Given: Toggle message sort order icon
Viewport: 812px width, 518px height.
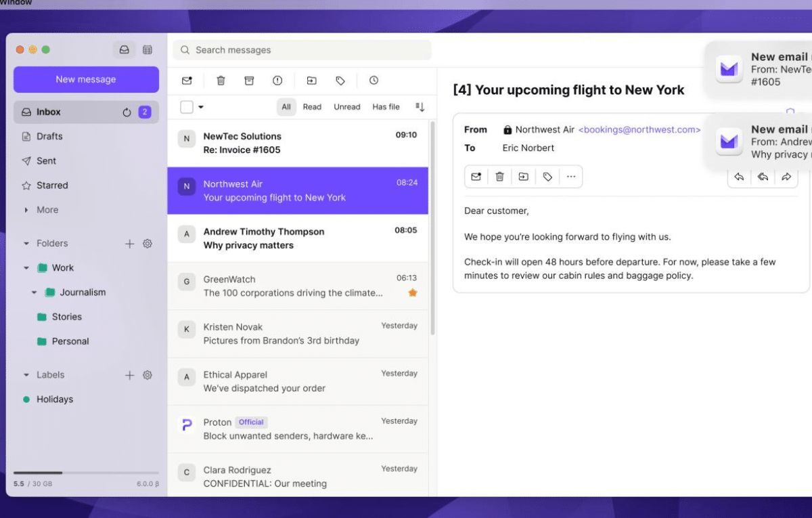Looking at the screenshot, I should [x=420, y=107].
